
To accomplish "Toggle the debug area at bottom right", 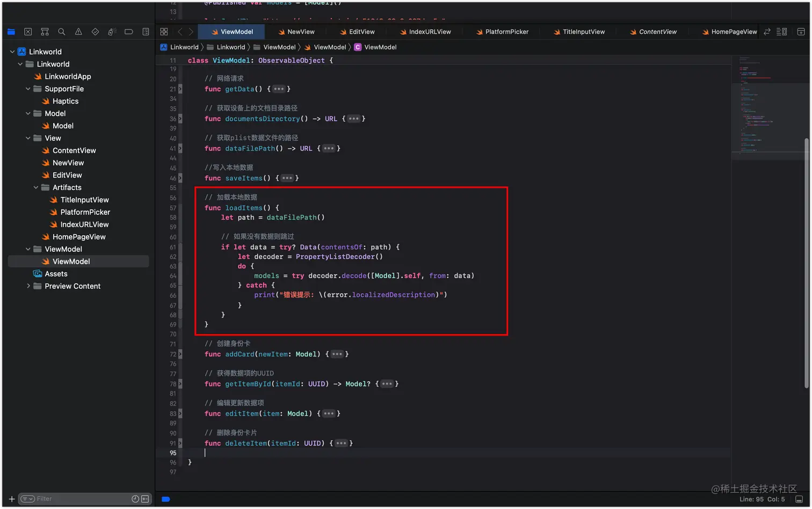I will point(799,499).
